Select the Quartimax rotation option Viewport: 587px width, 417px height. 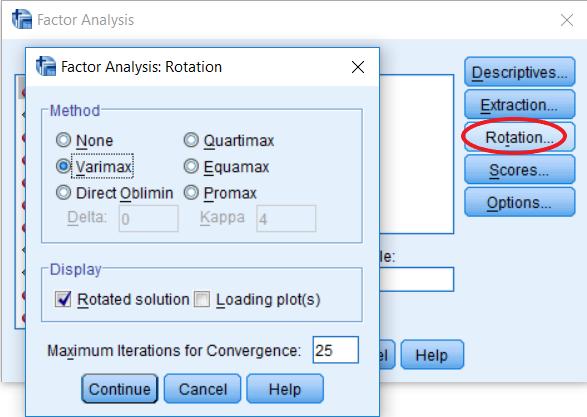(x=191, y=140)
